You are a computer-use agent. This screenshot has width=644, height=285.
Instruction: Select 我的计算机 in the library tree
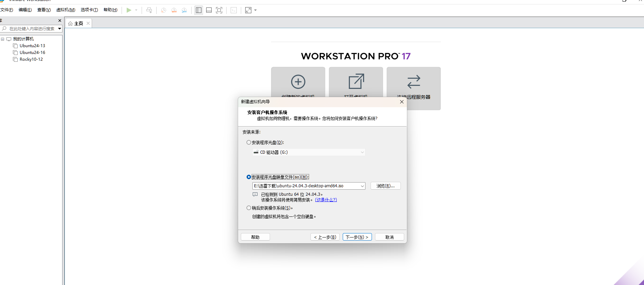click(x=23, y=39)
